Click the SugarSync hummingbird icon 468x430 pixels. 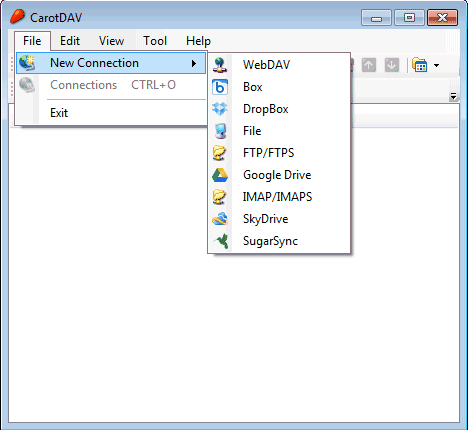coord(221,241)
